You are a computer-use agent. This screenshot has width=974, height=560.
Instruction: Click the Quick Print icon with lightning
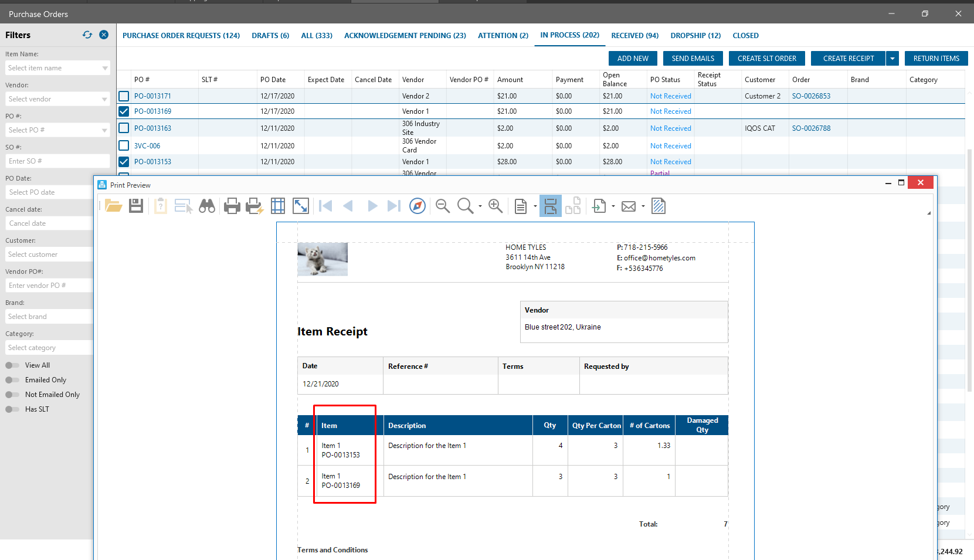[x=254, y=206]
